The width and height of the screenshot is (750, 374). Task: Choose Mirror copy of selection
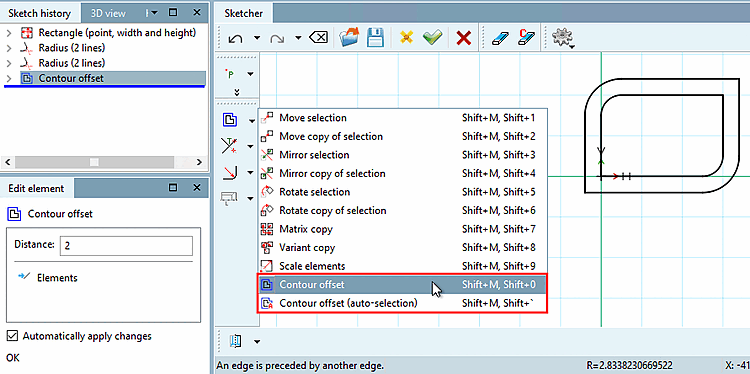(x=402, y=174)
